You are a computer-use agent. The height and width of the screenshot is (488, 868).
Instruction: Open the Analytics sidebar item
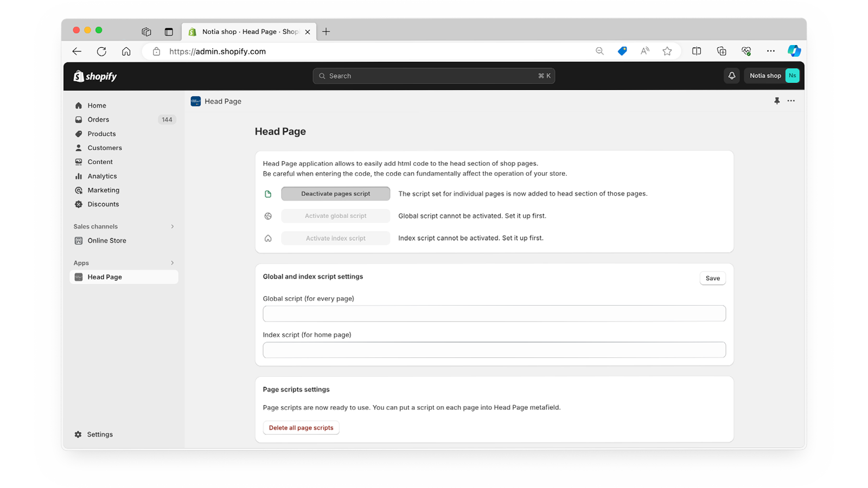(x=102, y=176)
